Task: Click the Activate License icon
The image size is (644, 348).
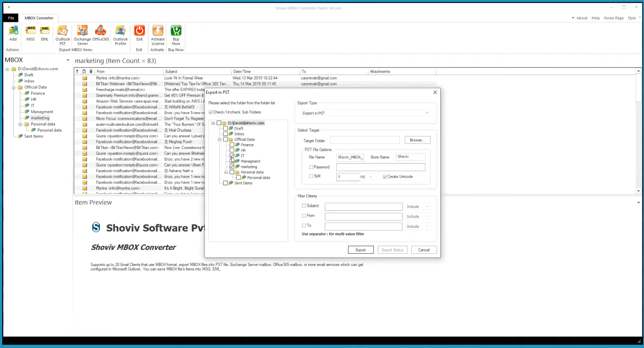Action: pyautogui.click(x=158, y=31)
